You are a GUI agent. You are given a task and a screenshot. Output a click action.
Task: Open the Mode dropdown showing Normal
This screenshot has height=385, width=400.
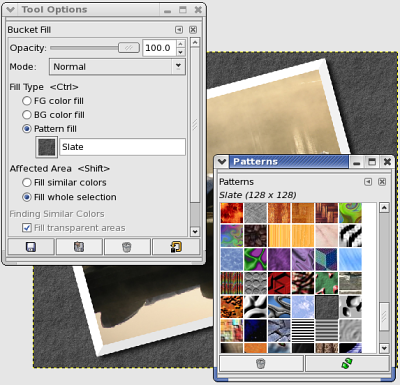[x=117, y=67]
